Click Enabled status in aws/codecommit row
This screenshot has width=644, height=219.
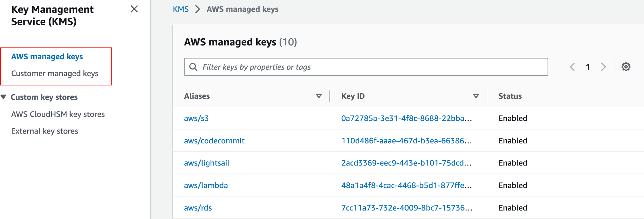[513, 141]
